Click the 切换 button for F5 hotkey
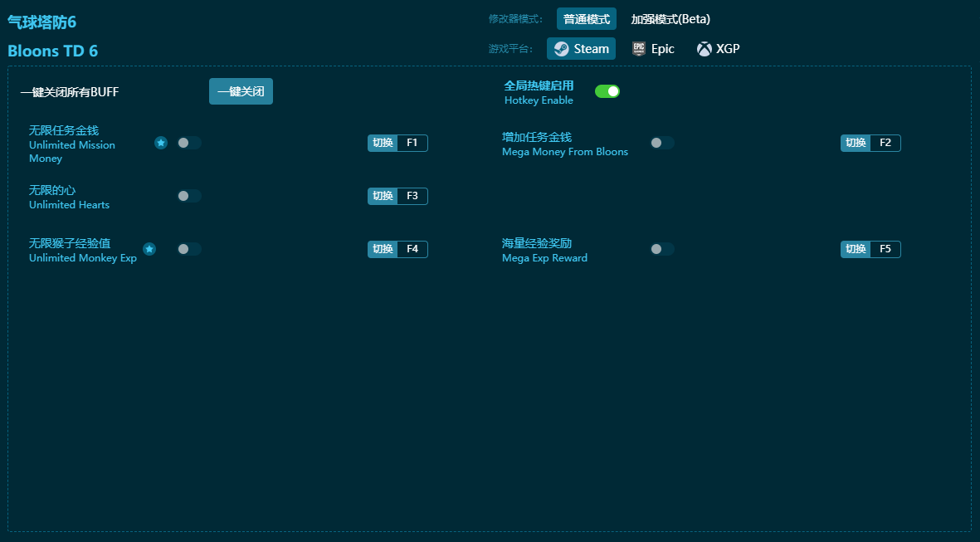Screen dimensions: 980x542 856,249
